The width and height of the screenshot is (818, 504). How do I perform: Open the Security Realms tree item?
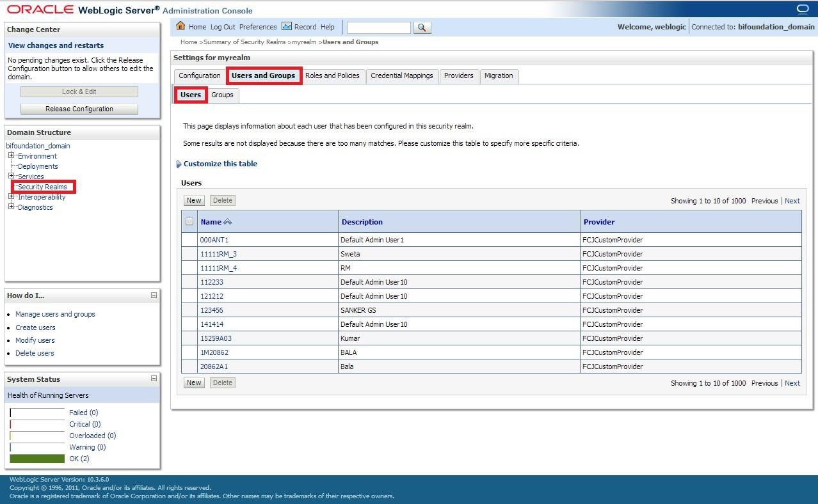tap(42, 187)
